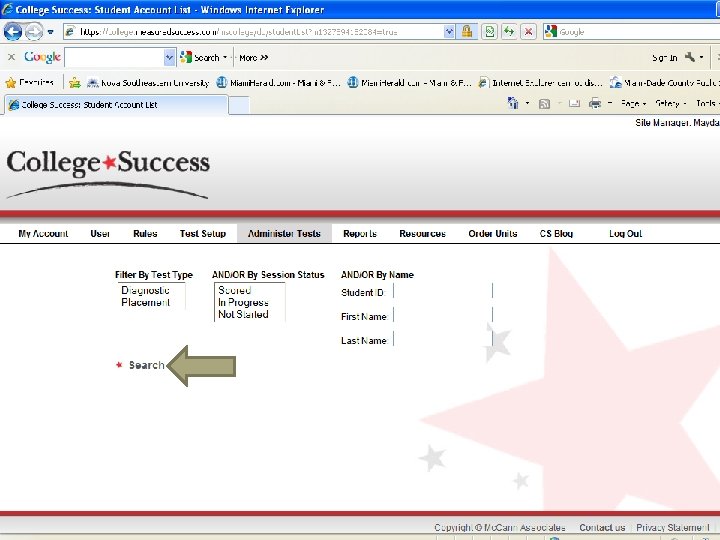Click the First Name input field
The width and height of the screenshot is (720, 540).
pos(443,315)
